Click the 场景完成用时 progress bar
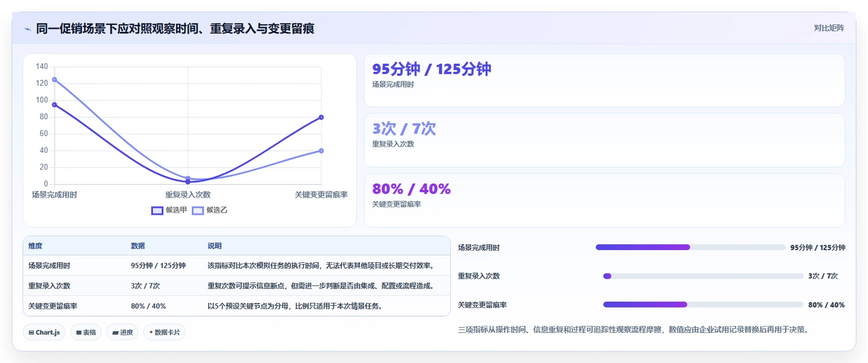This screenshot has height=363, width=868. point(691,247)
